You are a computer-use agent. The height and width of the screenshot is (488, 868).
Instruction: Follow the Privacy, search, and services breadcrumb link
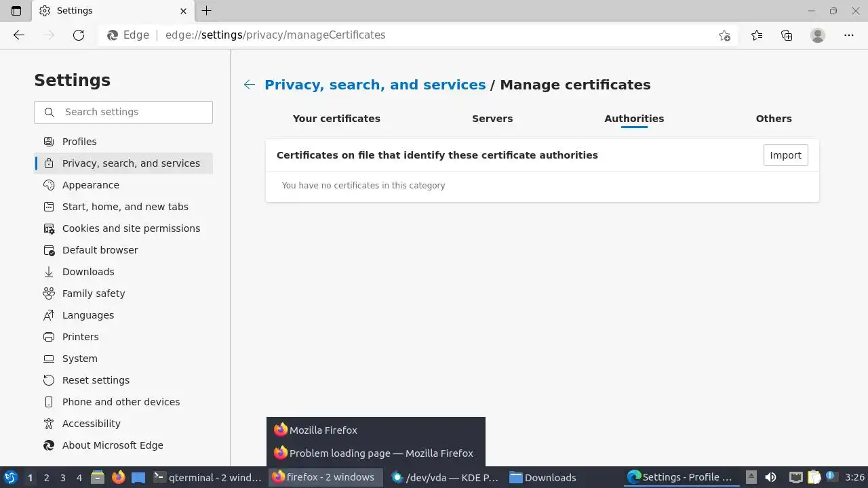375,85
